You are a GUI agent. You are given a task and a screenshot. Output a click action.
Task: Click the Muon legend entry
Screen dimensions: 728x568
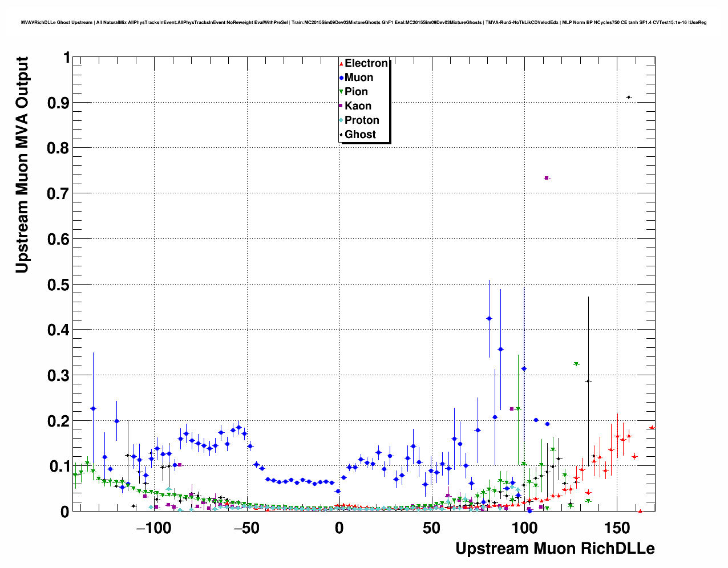tap(357, 78)
